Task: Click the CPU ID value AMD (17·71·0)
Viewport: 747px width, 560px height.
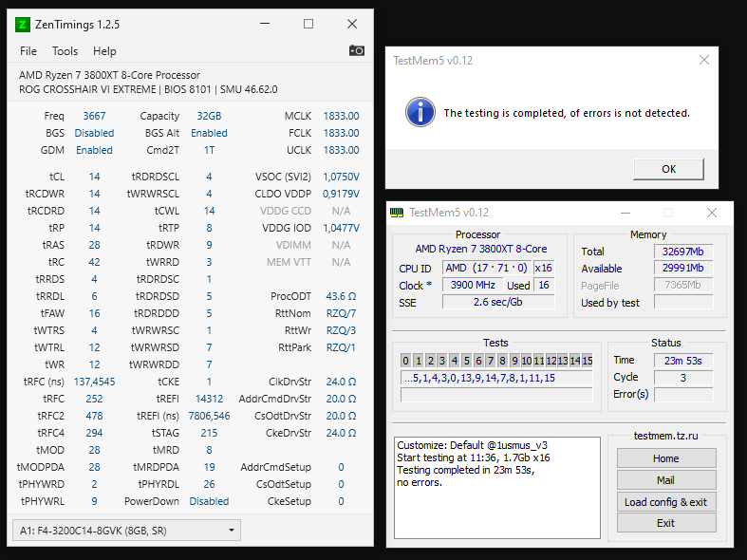Action: pyautogui.click(x=486, y=268)
